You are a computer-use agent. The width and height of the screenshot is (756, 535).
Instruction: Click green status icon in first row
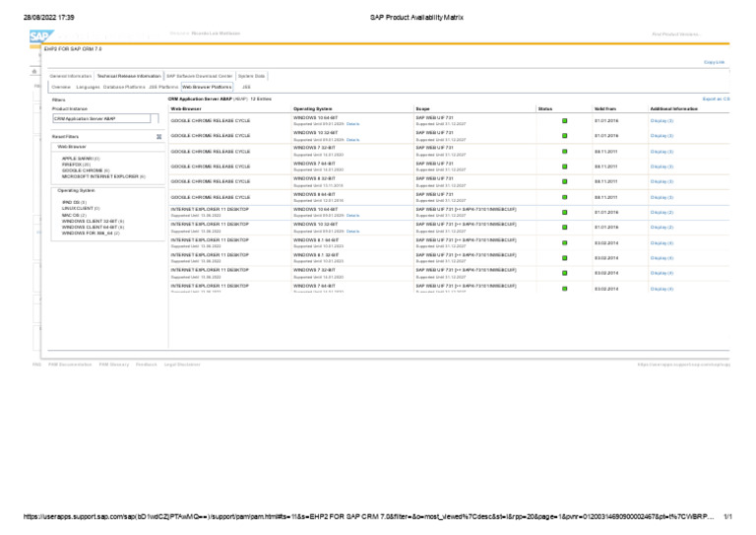(x=564, y=120)
